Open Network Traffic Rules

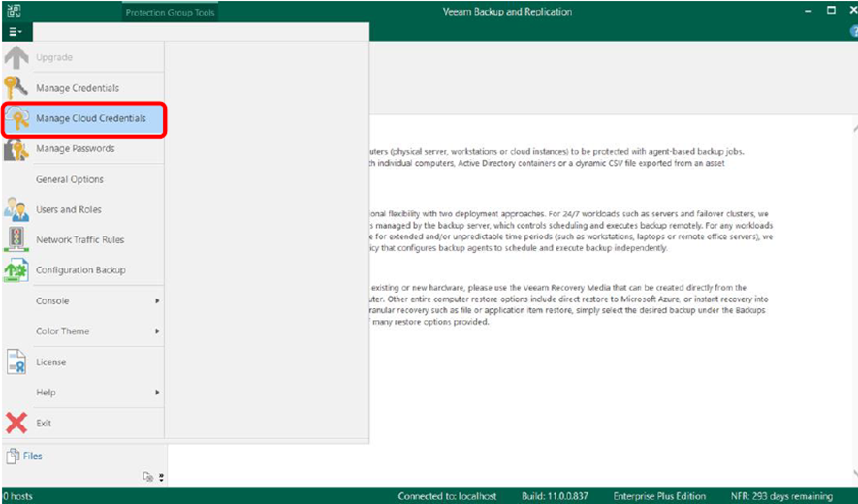click(x=82, y=239)
